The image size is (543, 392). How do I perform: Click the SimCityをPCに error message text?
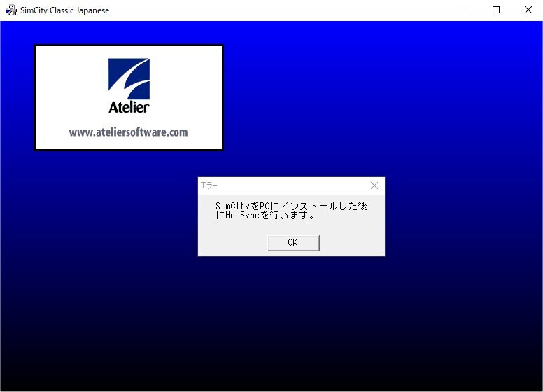pyautogui.click(x=291, y=211)
